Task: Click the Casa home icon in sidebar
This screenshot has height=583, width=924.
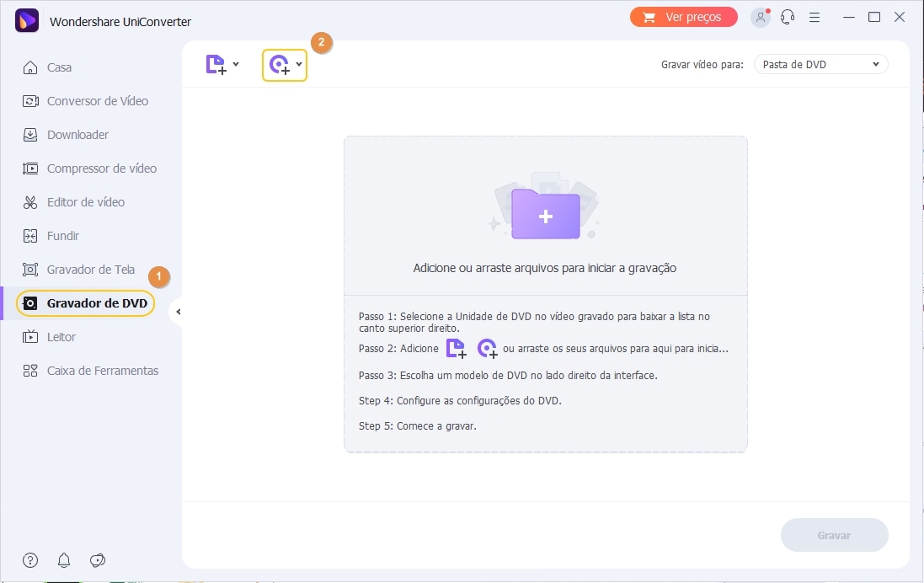Action: 30,67
